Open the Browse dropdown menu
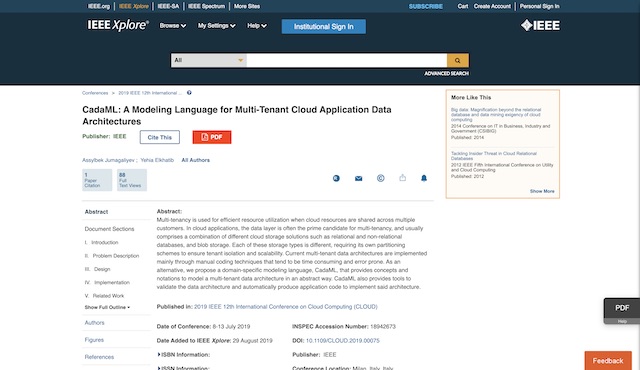Viewport: 640px width, 370px height. point(173,26)
